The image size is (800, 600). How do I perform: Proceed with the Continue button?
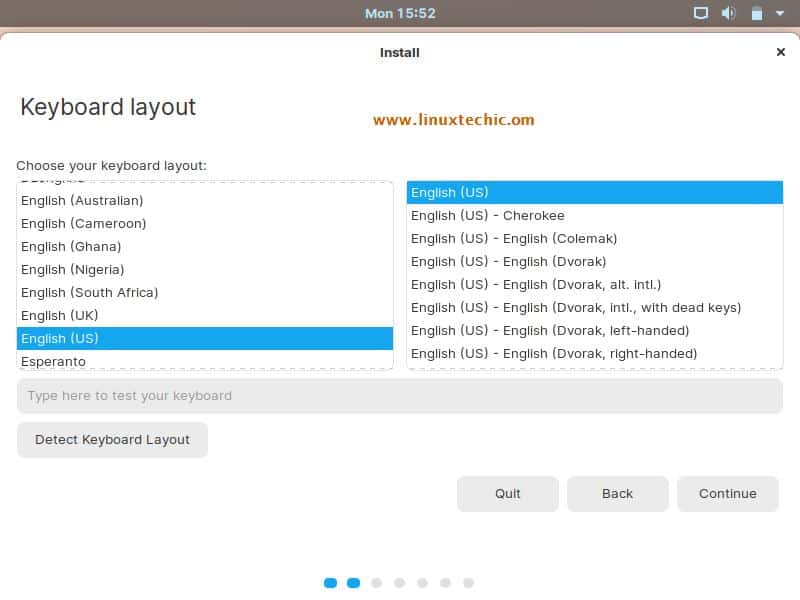click(728, 493)
